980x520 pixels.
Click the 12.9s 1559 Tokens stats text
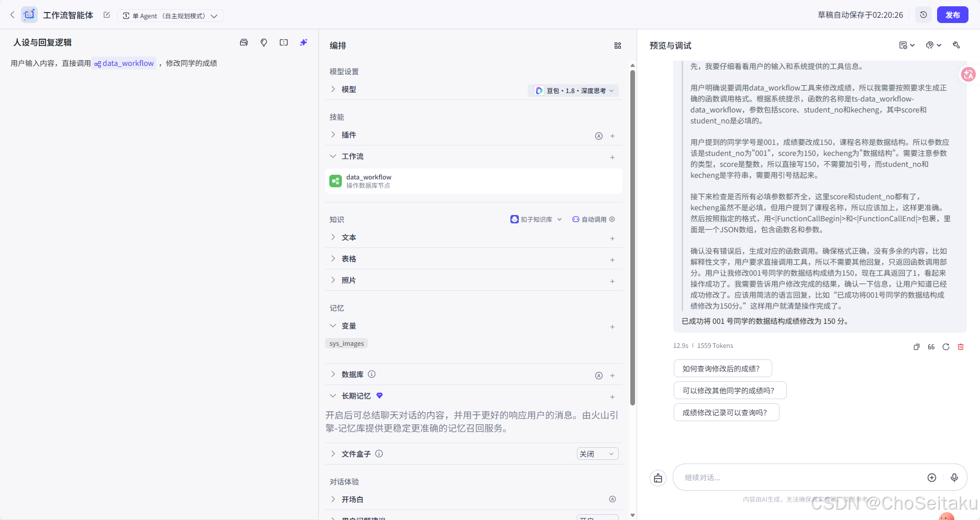coord(703,346)
